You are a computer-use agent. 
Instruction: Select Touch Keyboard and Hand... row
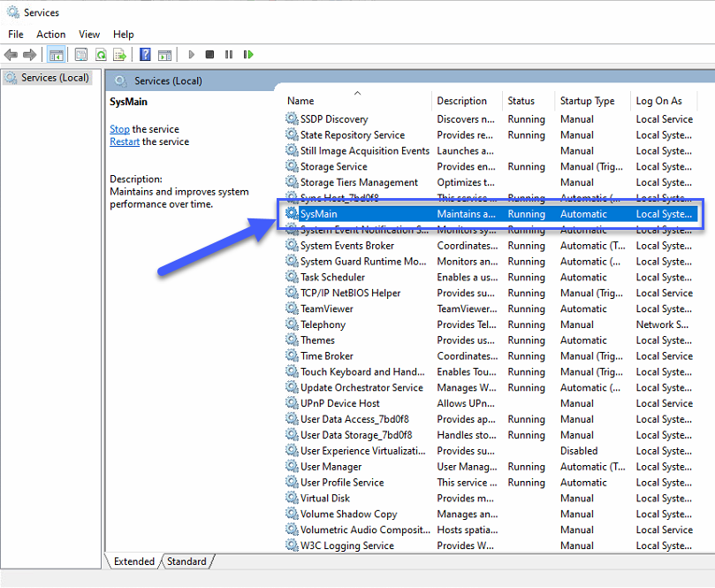[x=491, y=371]
